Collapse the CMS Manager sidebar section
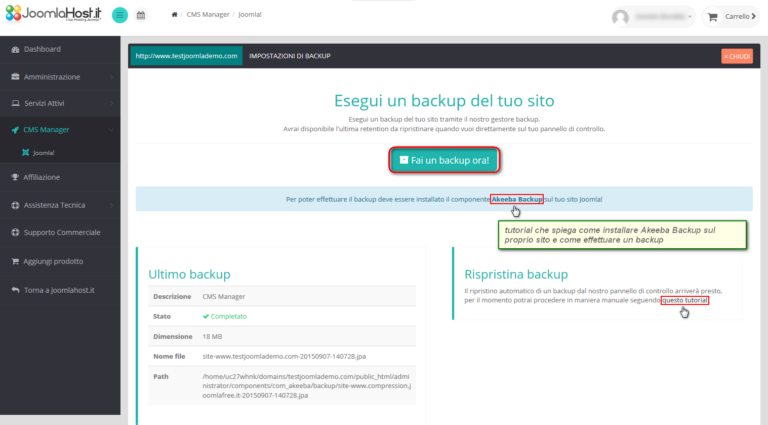The image size is (768, 425). [60, 130]
